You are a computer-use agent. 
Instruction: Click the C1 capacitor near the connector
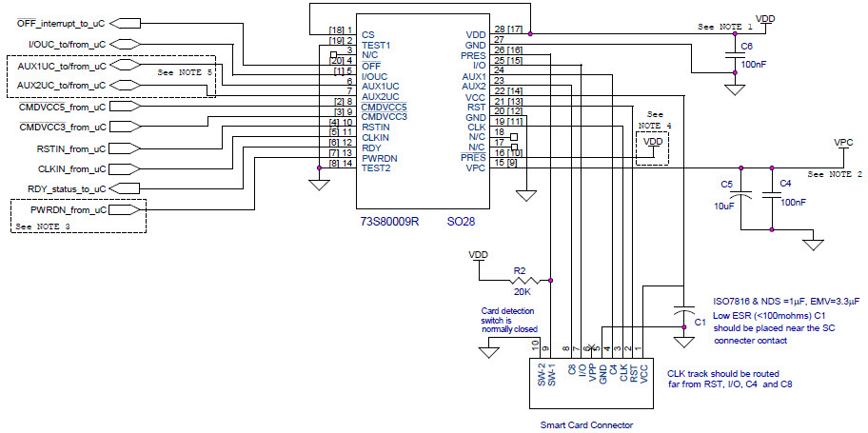click(682, 310)
